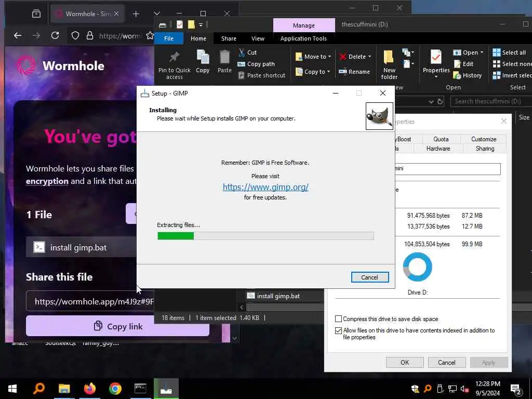532x399 pixels.
Task: Click the Search thescuffmini (D:) field
Action: 491,101
